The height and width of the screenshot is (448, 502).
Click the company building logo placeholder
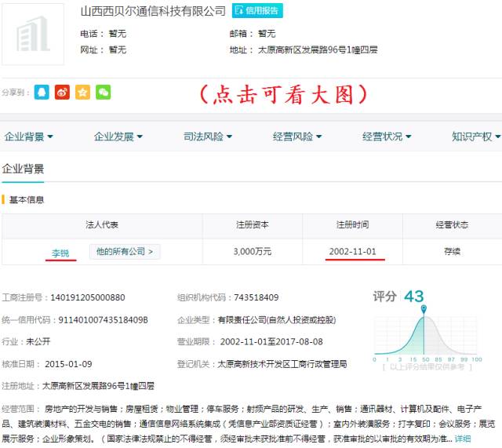pos(33,34)
